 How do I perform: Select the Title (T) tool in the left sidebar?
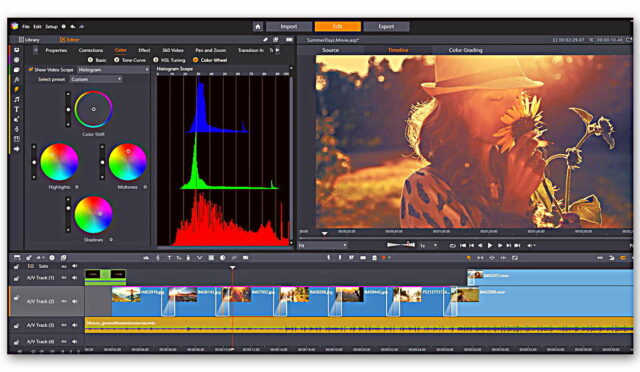tap(16, 109)
